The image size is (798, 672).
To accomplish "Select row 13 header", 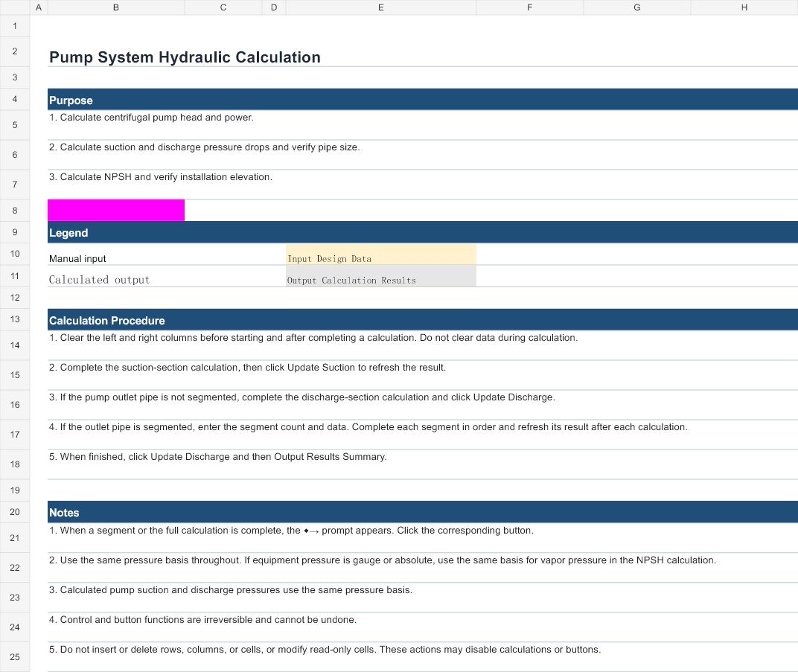I will coord(15,319).
